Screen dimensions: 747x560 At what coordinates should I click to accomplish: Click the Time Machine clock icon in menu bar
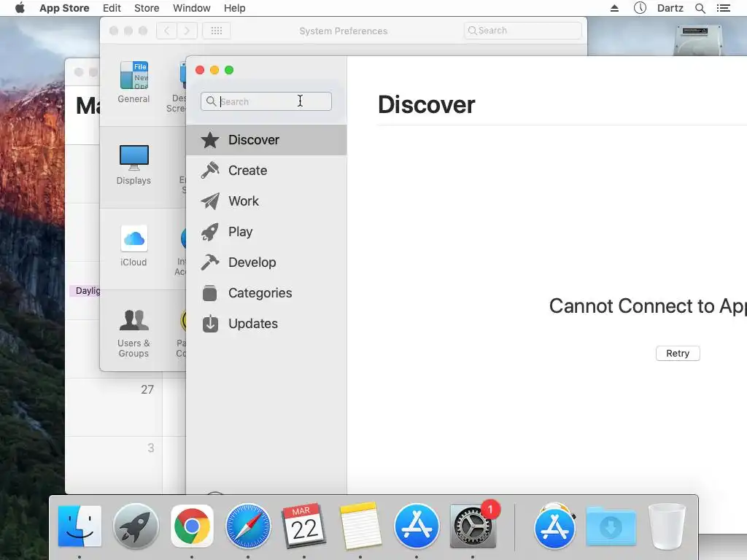640,8
